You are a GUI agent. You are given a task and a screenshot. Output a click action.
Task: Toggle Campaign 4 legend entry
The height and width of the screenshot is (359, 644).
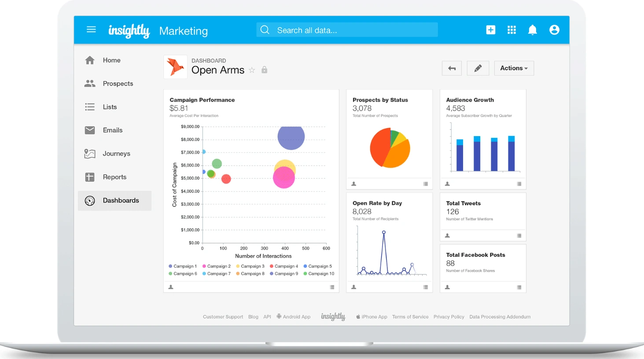283,266
